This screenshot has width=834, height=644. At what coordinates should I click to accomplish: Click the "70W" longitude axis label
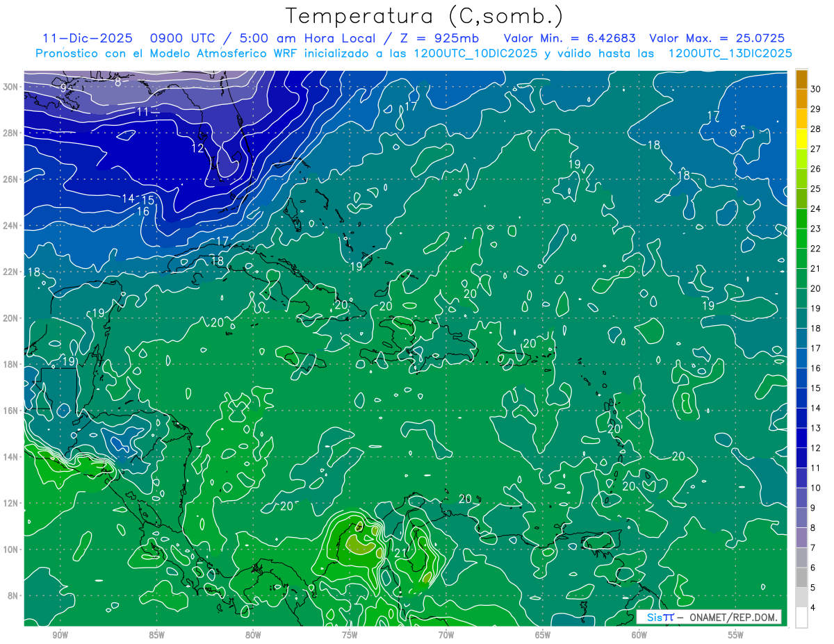[446, 636]
